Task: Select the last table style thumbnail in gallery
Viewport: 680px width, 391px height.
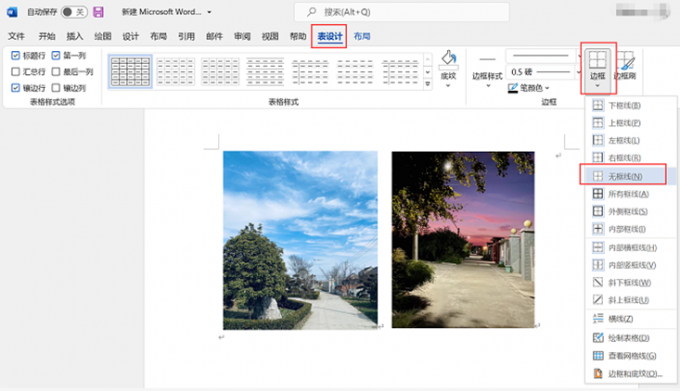Action: (400, 72)
